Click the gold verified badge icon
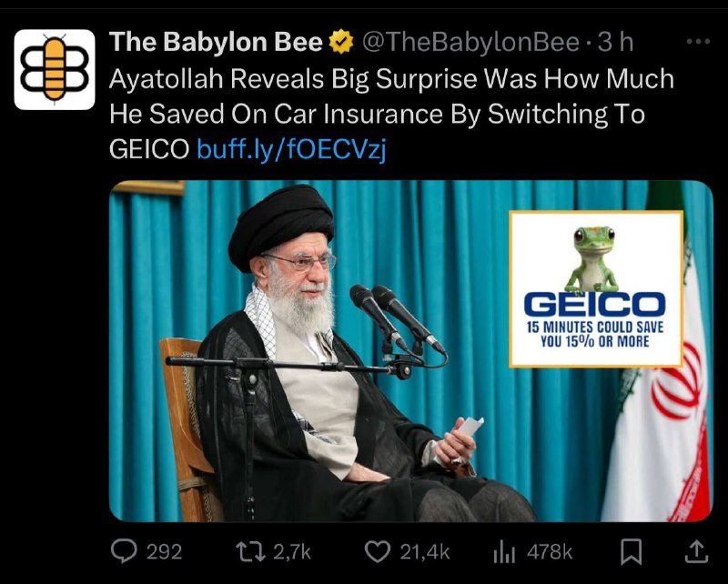Screen dimensions: 728x584 [341, 42]
